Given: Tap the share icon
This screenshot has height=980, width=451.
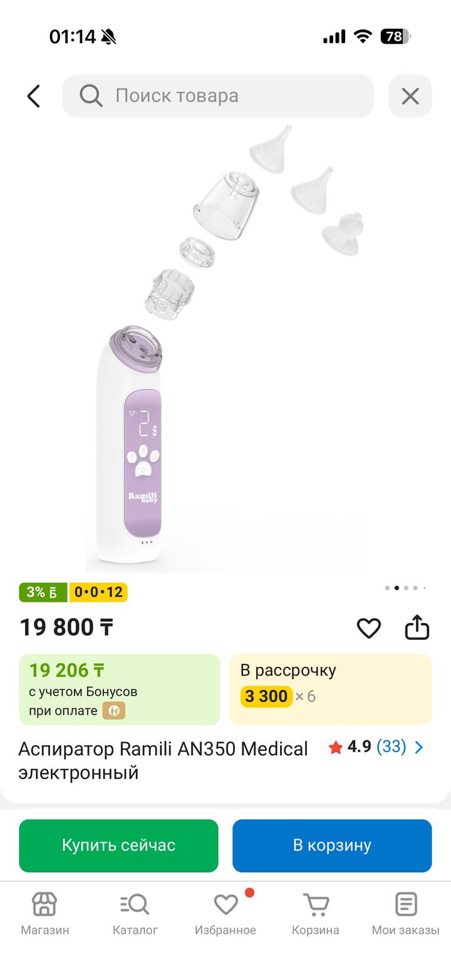Looking at the screenshot, I should click(x=417, y=627).
